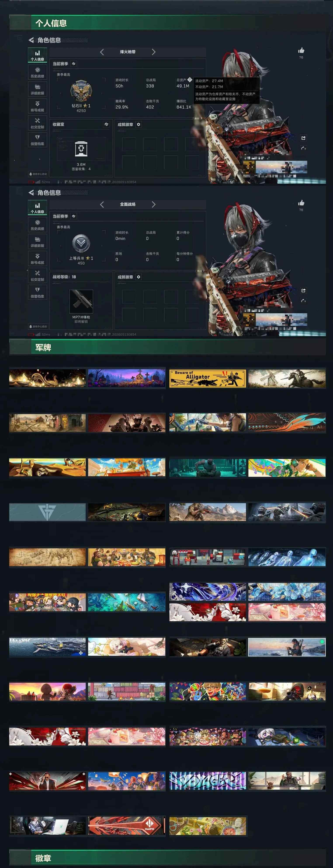Viewport: 333px width, 868px height.
Task: Select the blue skeletons dog tag
Action: coord(287,557)
